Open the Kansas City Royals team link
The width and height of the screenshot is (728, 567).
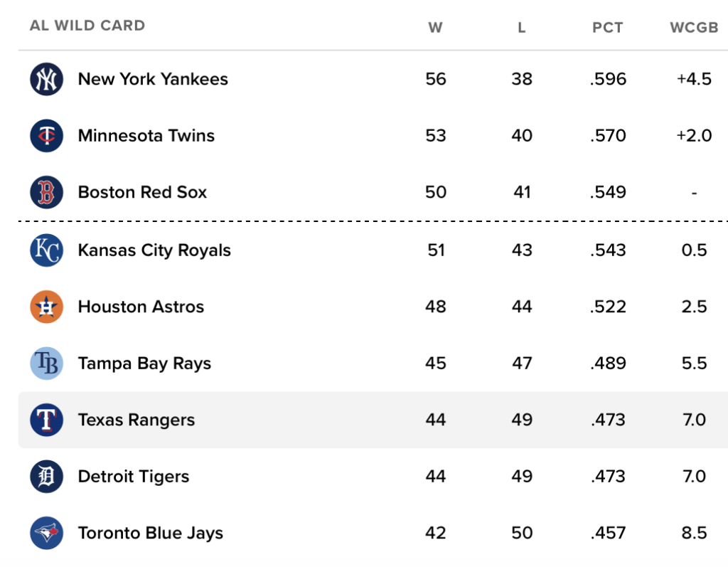154,250
